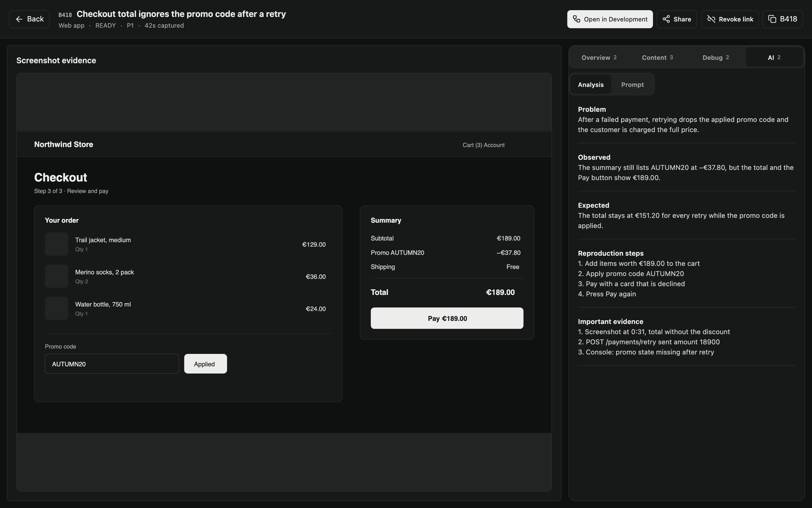
Task: Click reproduction step 'Press Pay again'
Action: [607, 294]
